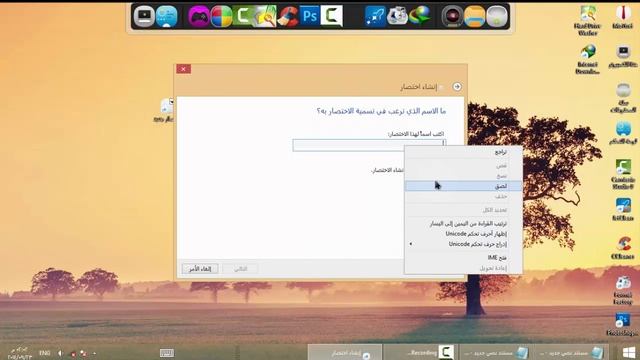Viewport: 640px width, 360px height.
Task: Select the computer desktop shortcut
Action: (x=623, y=57)
